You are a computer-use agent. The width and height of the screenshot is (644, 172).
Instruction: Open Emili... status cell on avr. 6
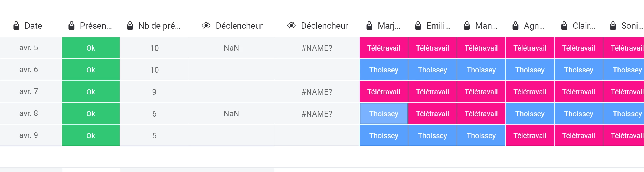coord(433,70)
